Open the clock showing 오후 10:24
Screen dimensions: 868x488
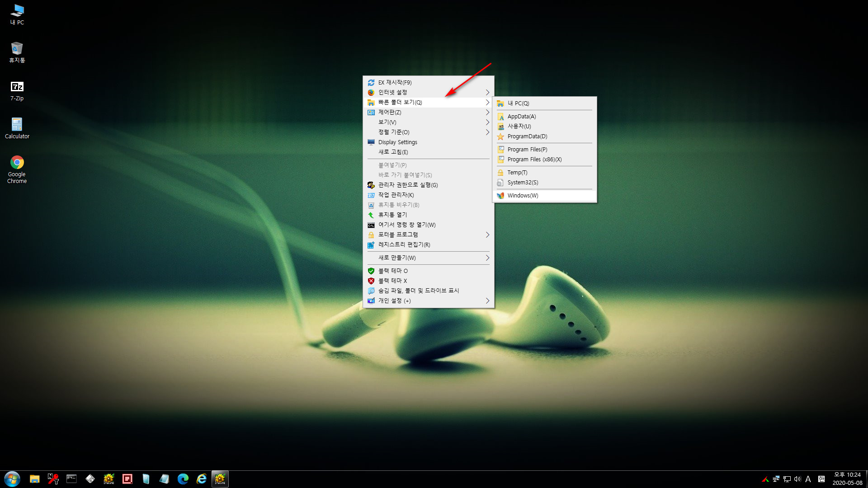848,479
